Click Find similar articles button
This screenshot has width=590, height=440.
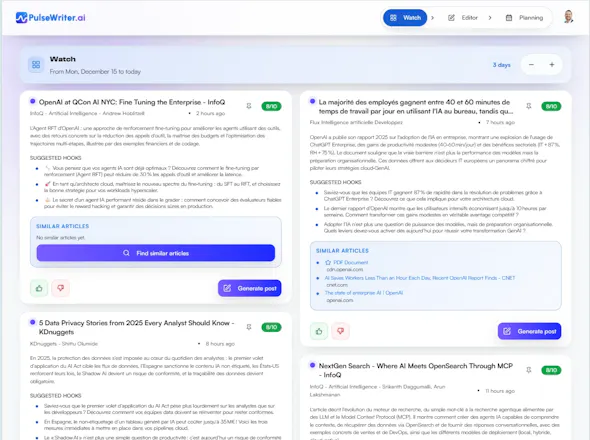pyautogui.click(x=156, y=253)
